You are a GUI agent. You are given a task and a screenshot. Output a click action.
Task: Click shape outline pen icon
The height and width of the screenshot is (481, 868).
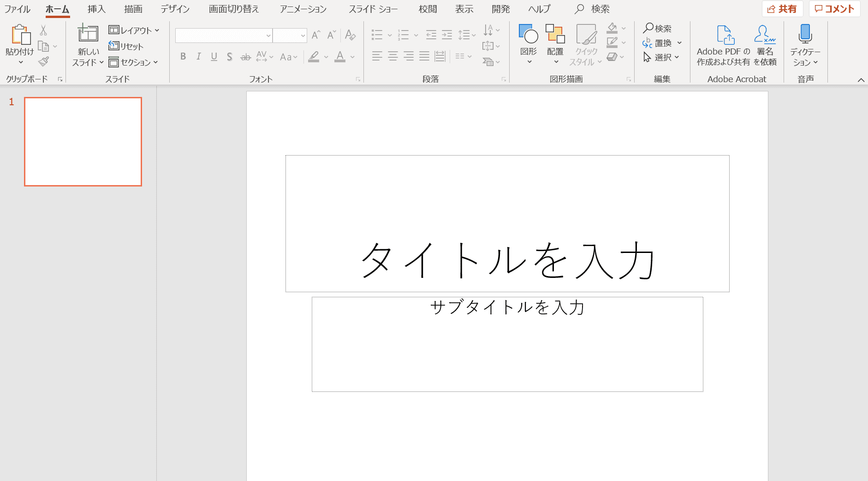point(612,42)
